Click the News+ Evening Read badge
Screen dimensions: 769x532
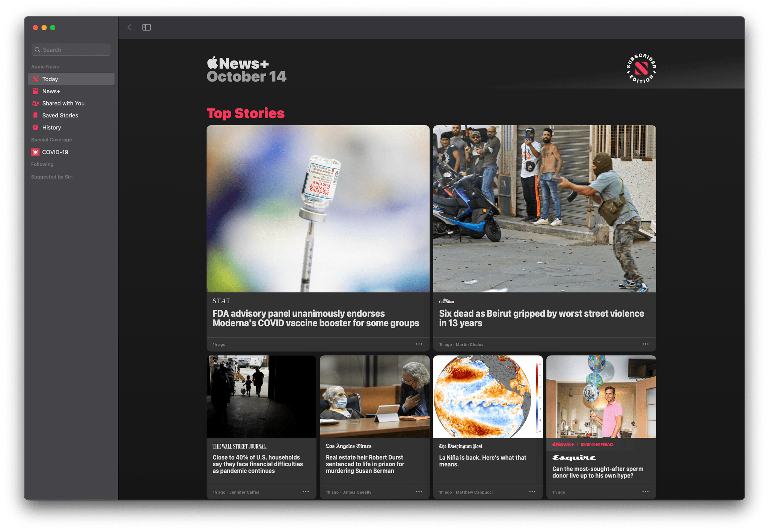point(583,445)
